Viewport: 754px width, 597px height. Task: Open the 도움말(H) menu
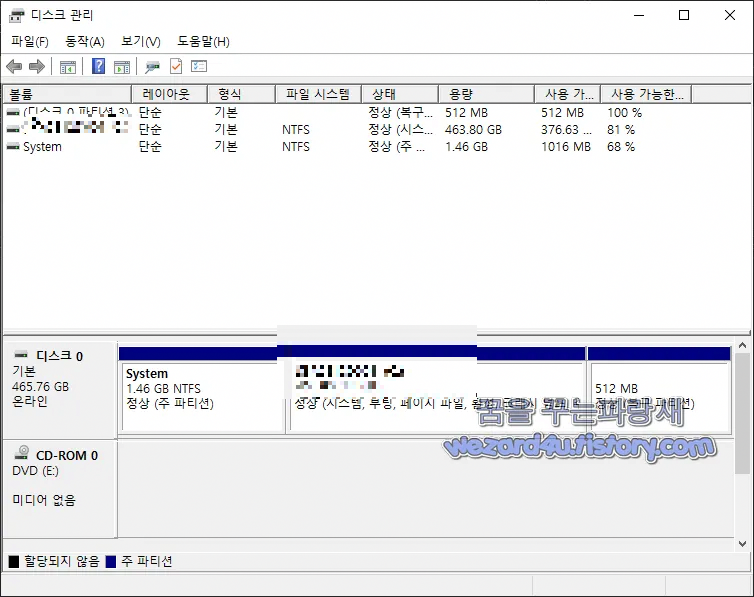coord(203,41)
